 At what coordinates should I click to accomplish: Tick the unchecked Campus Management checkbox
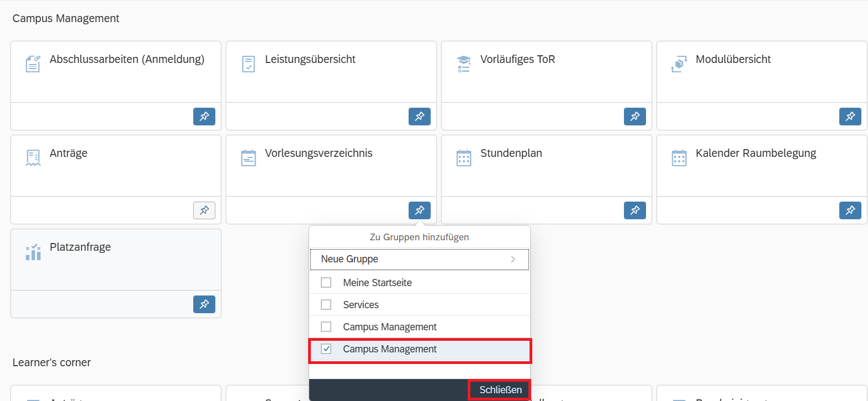pos(326,327)
